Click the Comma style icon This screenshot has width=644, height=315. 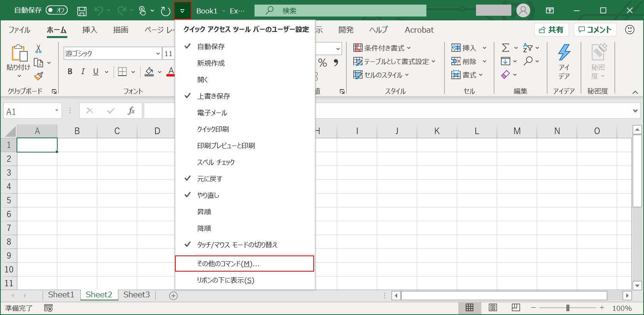[336, 63]
